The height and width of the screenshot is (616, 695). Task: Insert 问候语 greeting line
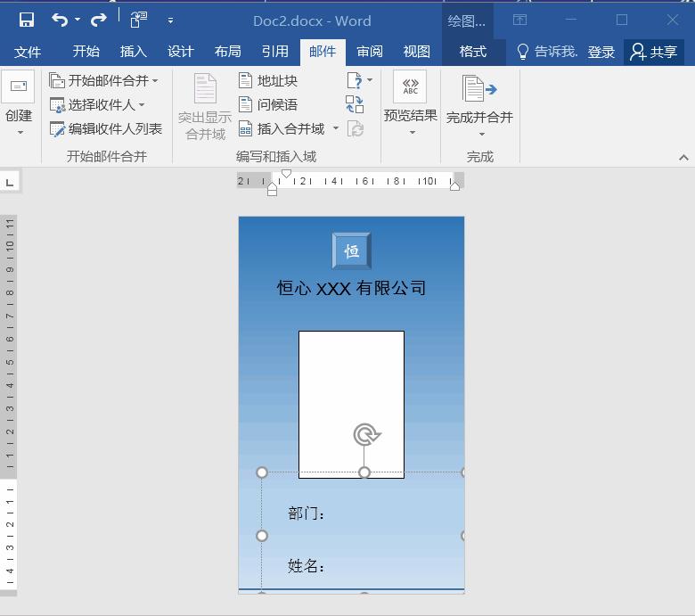click(268, 104)
